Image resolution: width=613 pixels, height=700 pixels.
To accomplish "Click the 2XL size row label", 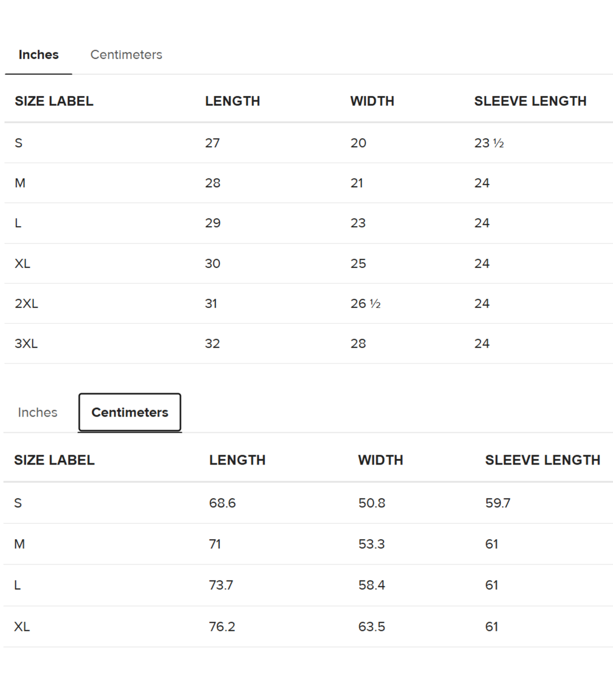I will [27, 304].
